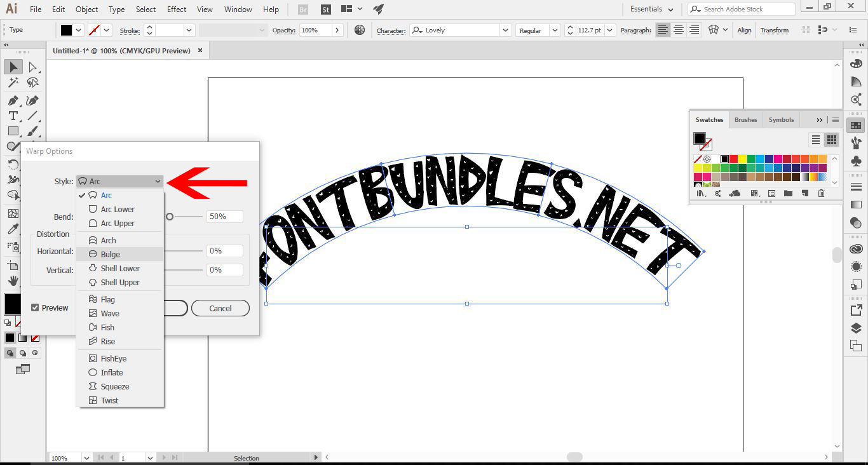Open the Effect menu
Screen dimensions: 868x465
click(x=177, y=10)
